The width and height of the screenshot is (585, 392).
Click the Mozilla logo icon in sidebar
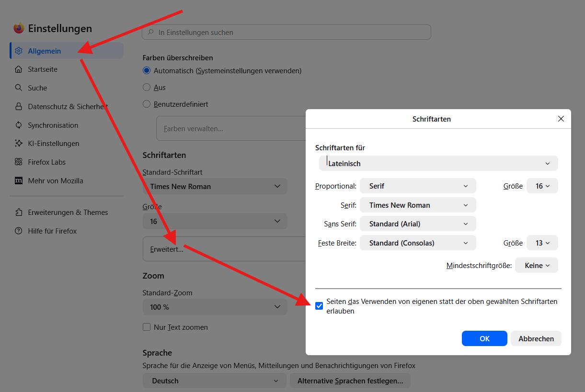point(19,181)
